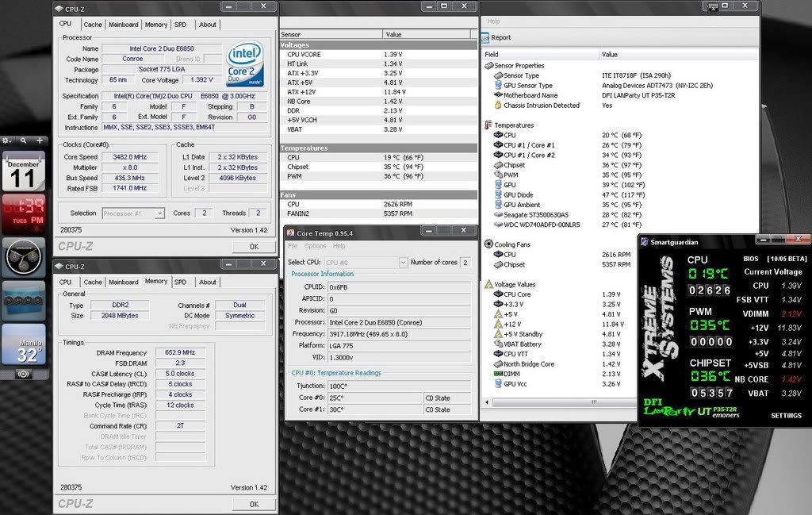The height and width of the screenshot is (515, 812).
Task: Click the Core #0 temperature field 25C°
Action: click(375, 398)
